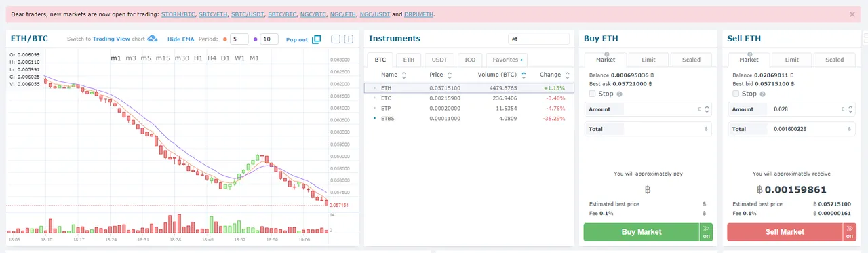Image resolution: width=868 pixels, height=253 pixels.
Task: Select Limit tab in Buy ETH panel
Action: pyautogui.click(x=648, y=60)
